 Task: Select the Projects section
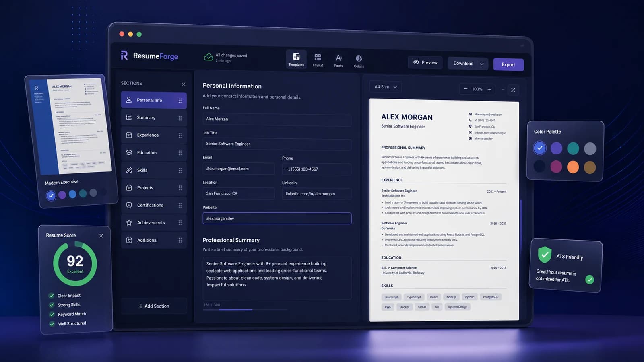click(x=154, y=187)
